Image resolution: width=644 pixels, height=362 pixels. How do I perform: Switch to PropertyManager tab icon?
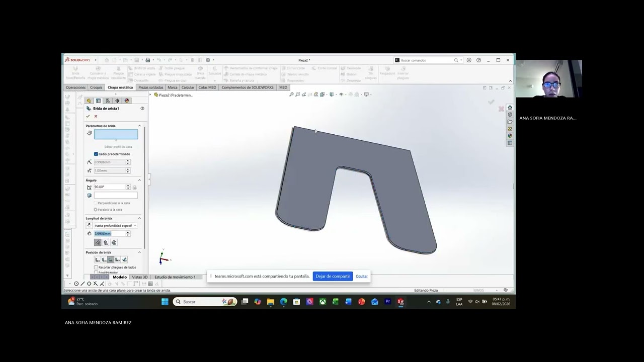(99, 101)
